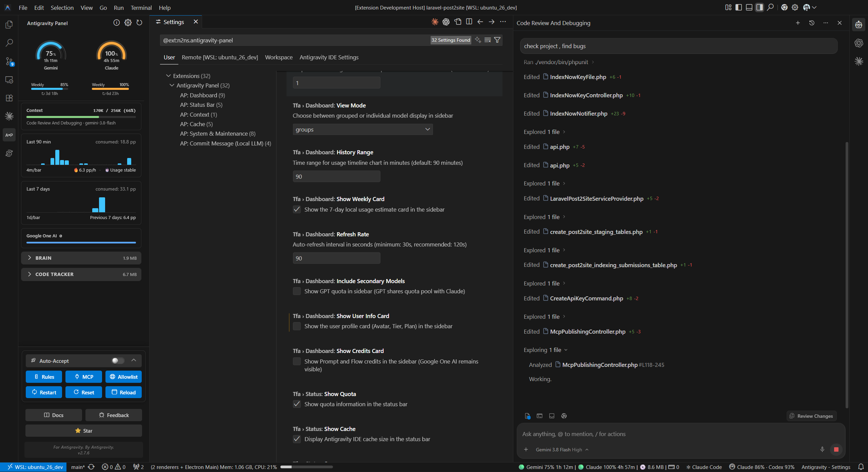Open chat history clock icon
This screenshot has width=868, height=472.
click(x=812, y=23)
